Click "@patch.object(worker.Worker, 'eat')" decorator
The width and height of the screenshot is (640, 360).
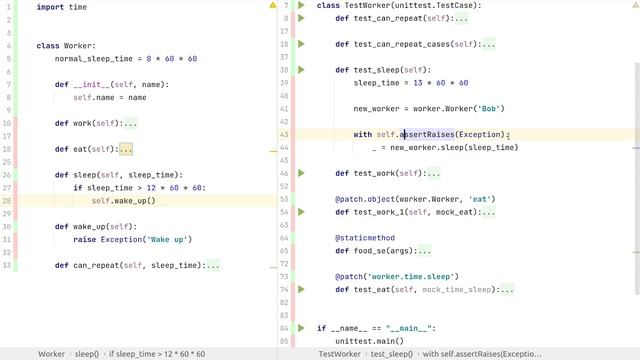coord(415,199)
